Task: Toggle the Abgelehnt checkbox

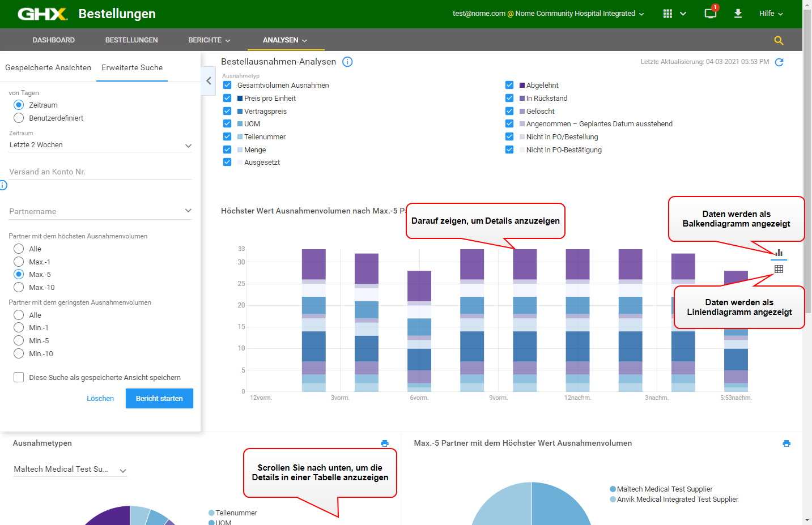Action: 509,85
